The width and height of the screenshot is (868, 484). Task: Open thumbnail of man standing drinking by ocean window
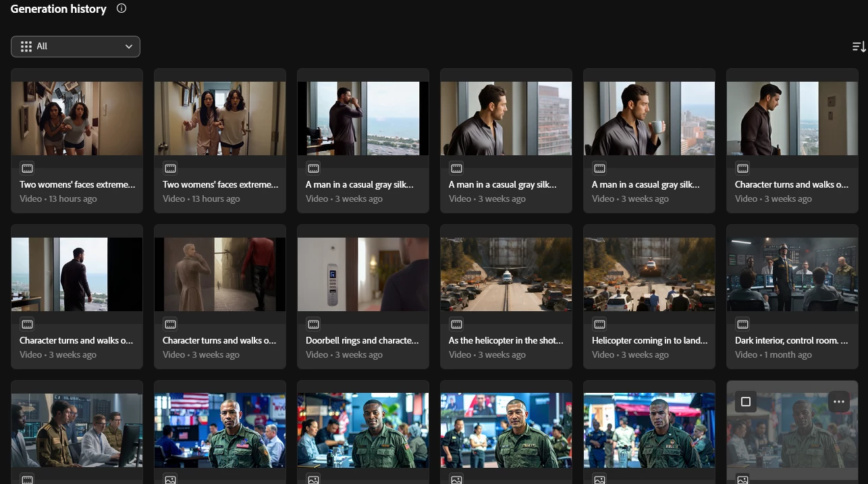[x=363, y=118]
